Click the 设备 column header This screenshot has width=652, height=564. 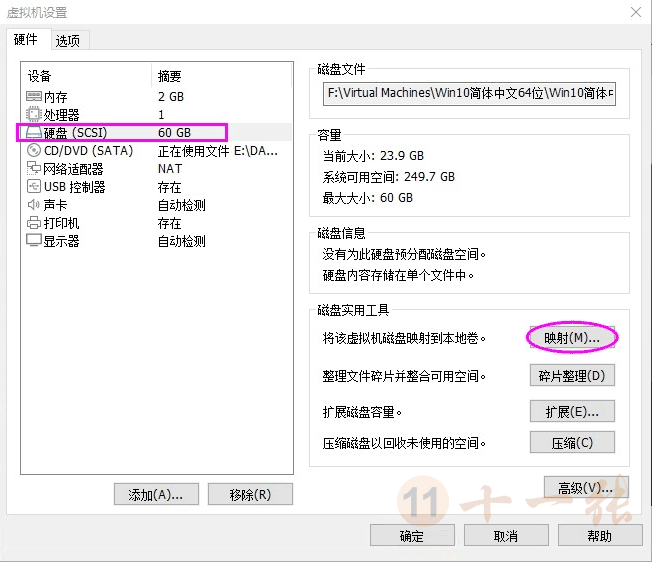click(x=40, y=76)
